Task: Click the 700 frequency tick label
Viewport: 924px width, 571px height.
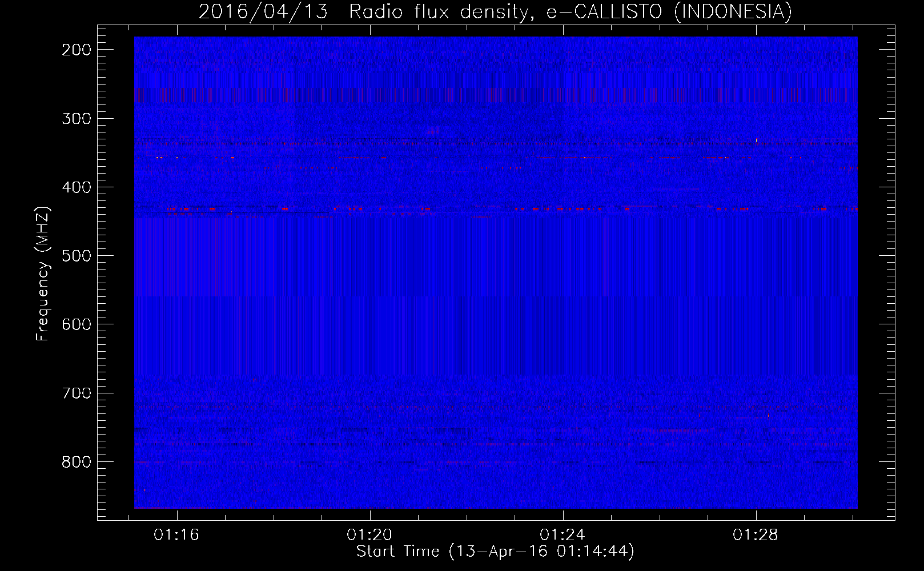Action: coord(77,393)
